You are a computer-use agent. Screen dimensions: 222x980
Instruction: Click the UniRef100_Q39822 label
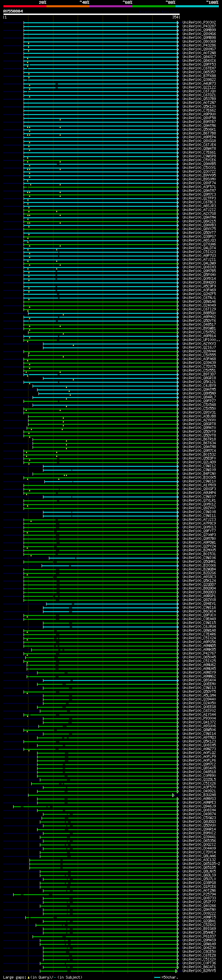point(199,80)
